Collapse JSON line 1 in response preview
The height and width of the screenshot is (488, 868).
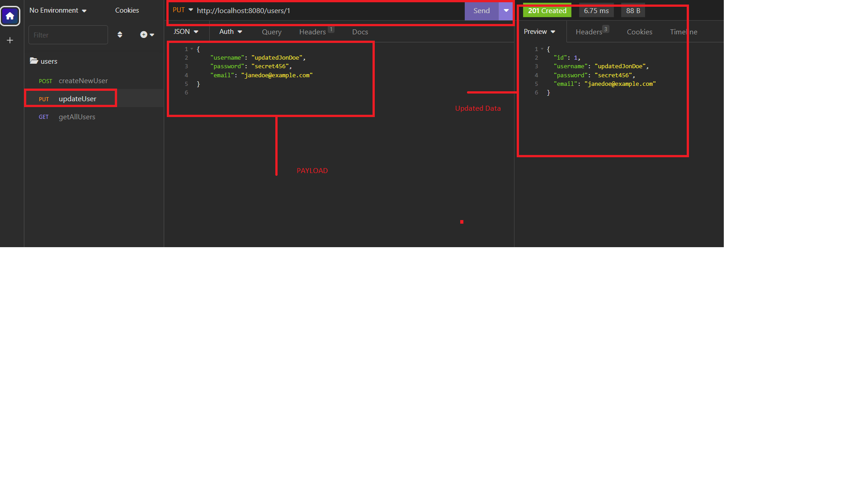click(x=542, y=49)
